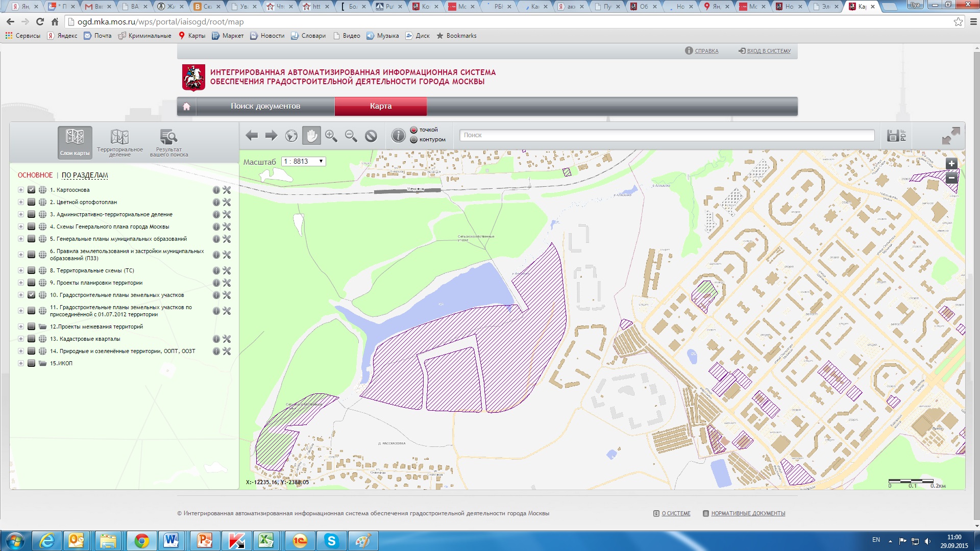
Task: Enable layer 13. Кадастровые кварталы
Action: (32, 339)
